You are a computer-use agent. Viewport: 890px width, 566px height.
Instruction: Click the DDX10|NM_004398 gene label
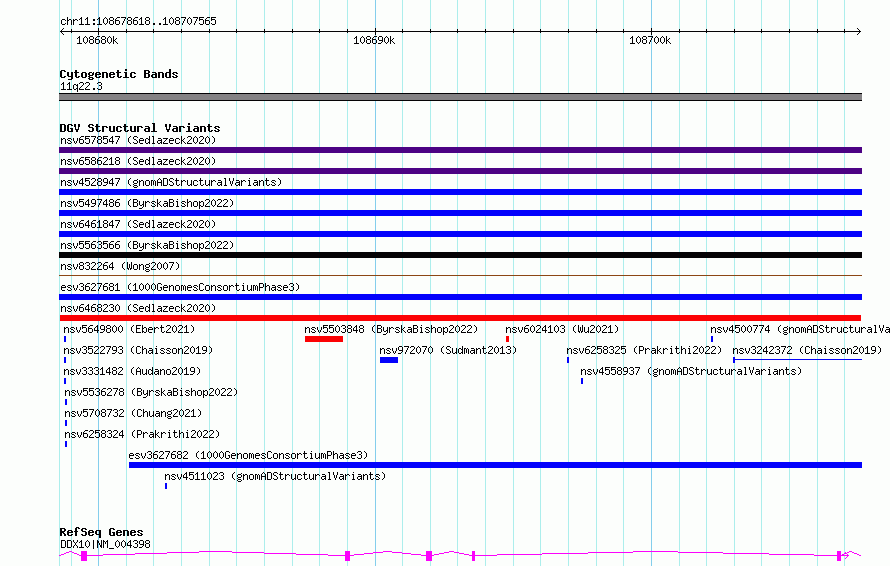point(105,544)
